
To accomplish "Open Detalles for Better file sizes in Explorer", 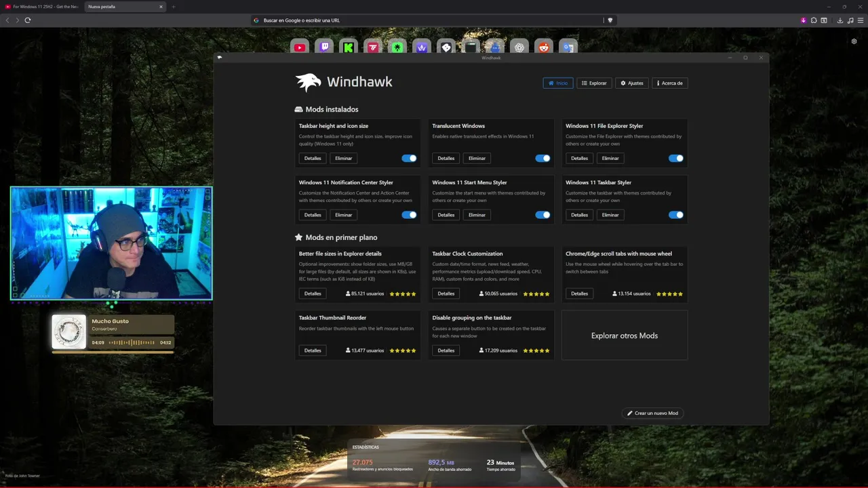I will [313, 293].
